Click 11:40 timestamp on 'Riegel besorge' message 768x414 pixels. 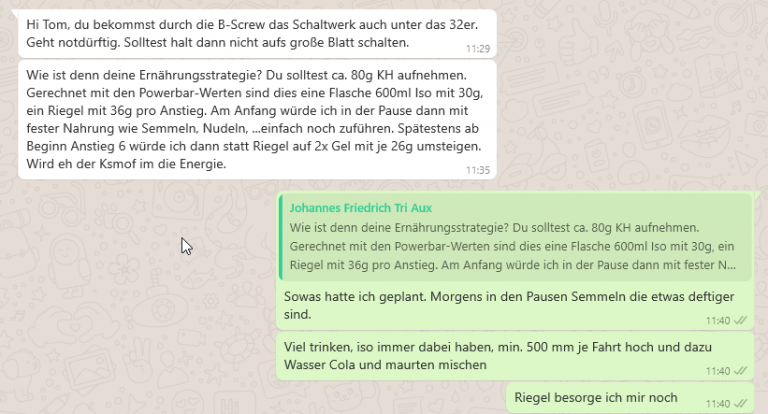coord(718,404)
